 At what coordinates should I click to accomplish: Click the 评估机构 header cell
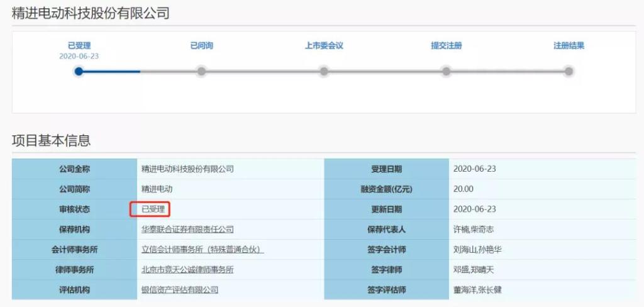tap(74, 290)
